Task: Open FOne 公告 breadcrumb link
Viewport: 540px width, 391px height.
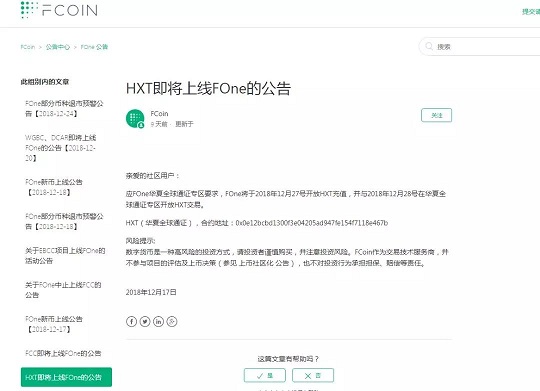Action: pos(94,47)
